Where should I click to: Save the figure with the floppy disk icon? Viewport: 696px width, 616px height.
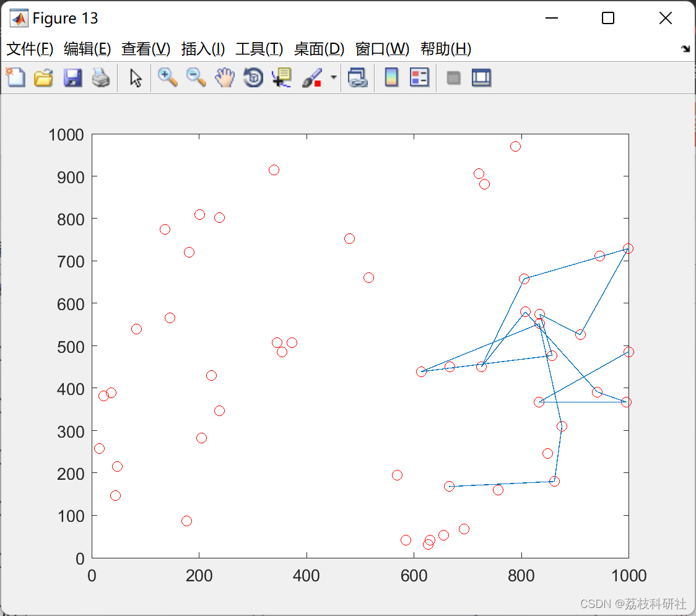(72, 77)
